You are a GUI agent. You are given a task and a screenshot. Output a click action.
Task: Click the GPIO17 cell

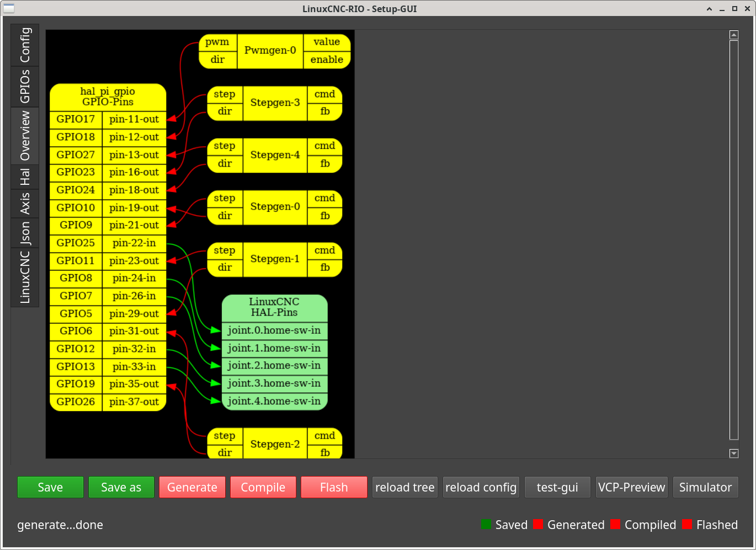[76, 120]
